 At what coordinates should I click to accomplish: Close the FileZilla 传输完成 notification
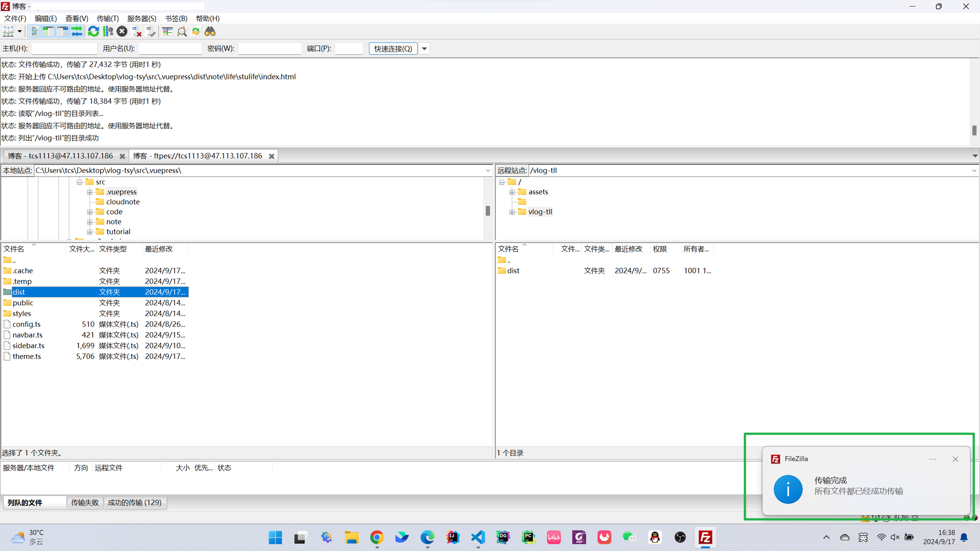pos(955,459)
